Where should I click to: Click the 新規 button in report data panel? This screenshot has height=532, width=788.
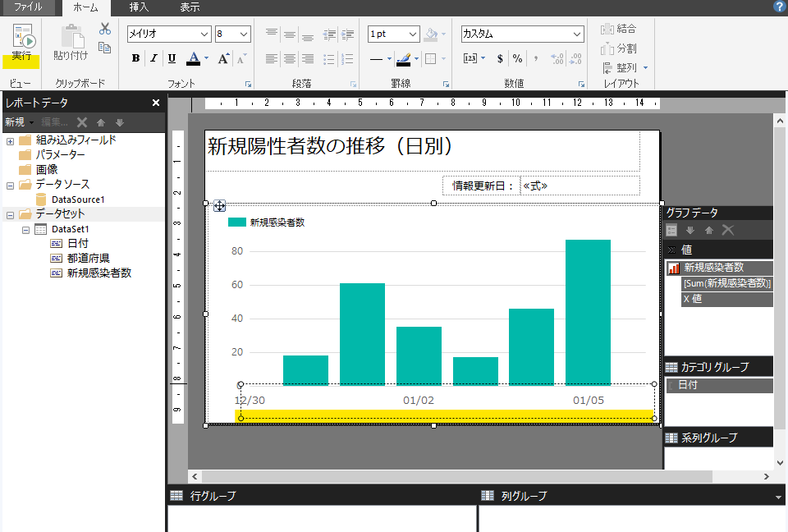pyautogui.click(x=16, y=122)
